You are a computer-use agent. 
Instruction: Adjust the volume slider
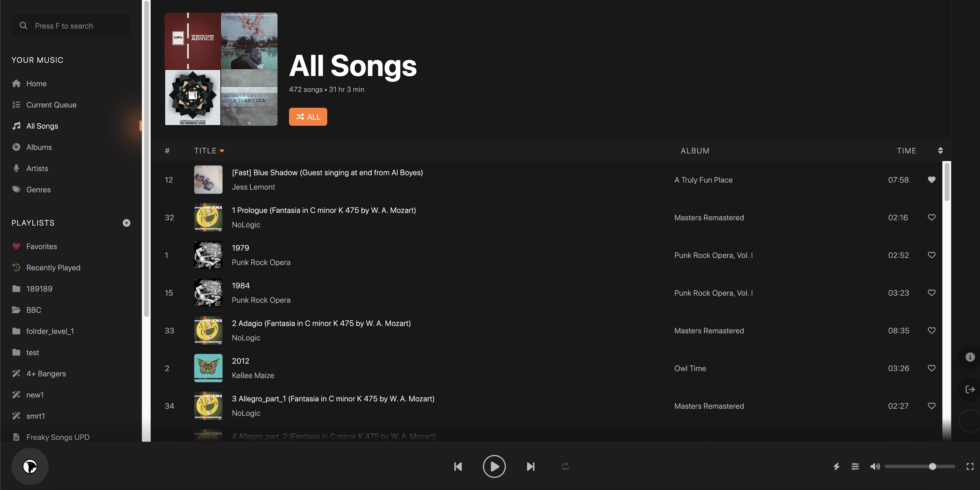pyautogui.click(x=919, y=466)
